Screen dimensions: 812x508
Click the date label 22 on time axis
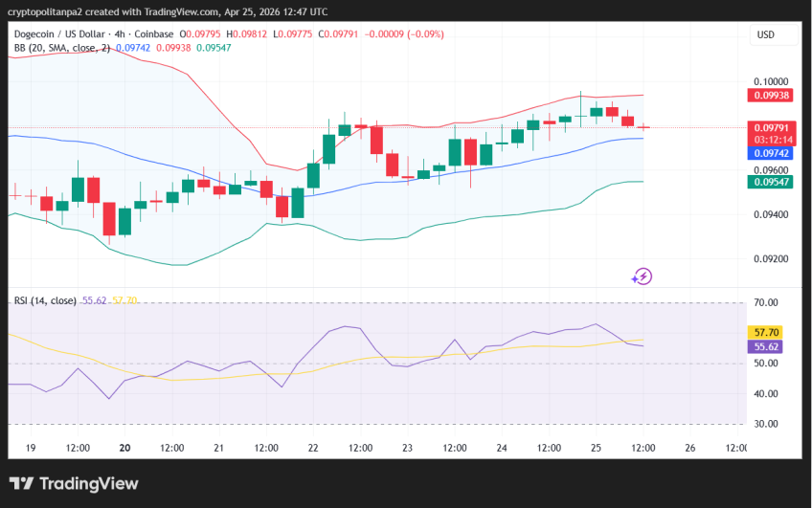[x=313, y=448]
